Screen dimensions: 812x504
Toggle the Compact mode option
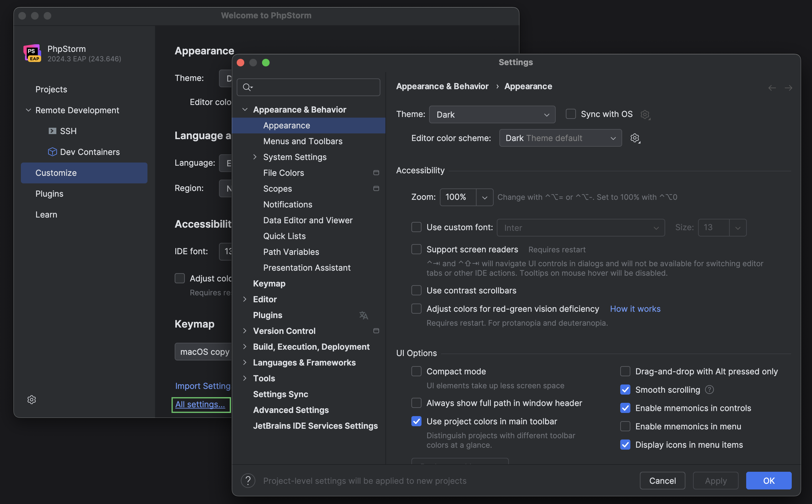point(416,371)
